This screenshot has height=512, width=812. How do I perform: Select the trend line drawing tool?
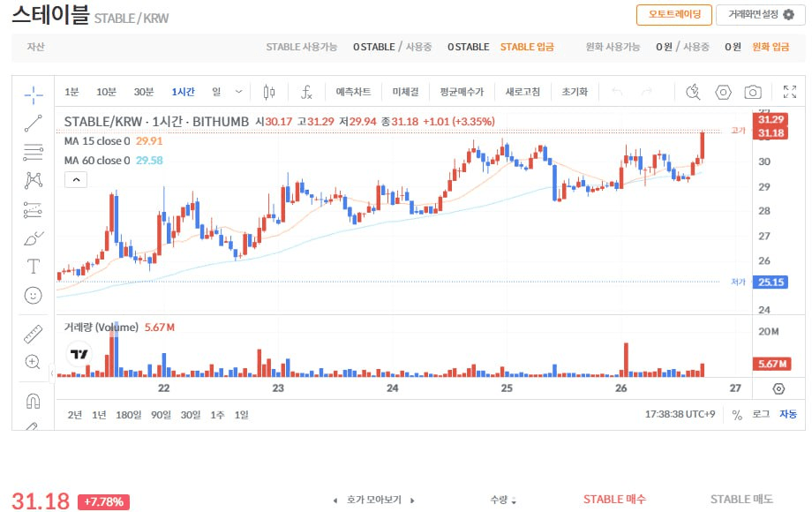point(33,123)
